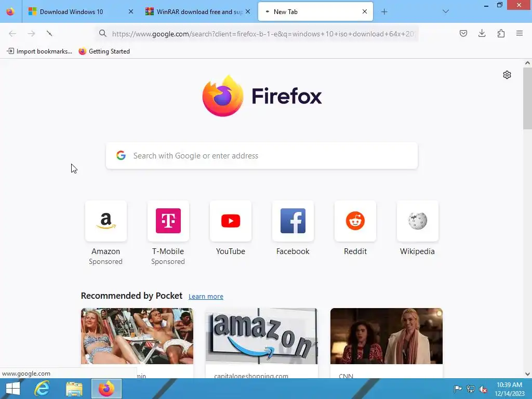The image size is (532, 399).
Task: Click muted volume tray icon
Action: (x=483, y=389)
